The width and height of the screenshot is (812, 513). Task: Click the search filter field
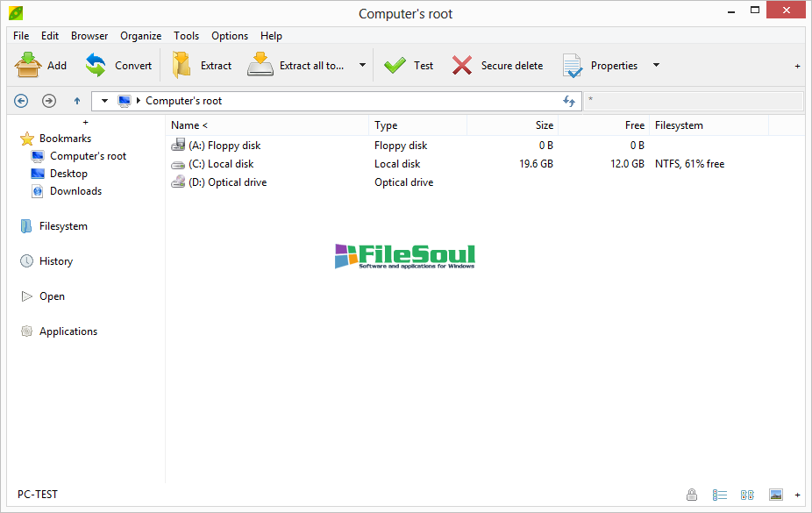point(694,101)
